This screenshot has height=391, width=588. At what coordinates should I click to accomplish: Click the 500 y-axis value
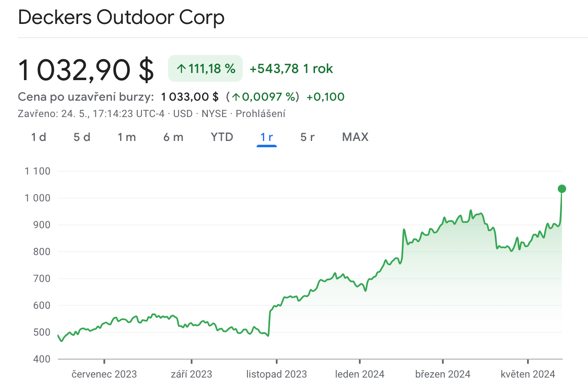point(42,332)
